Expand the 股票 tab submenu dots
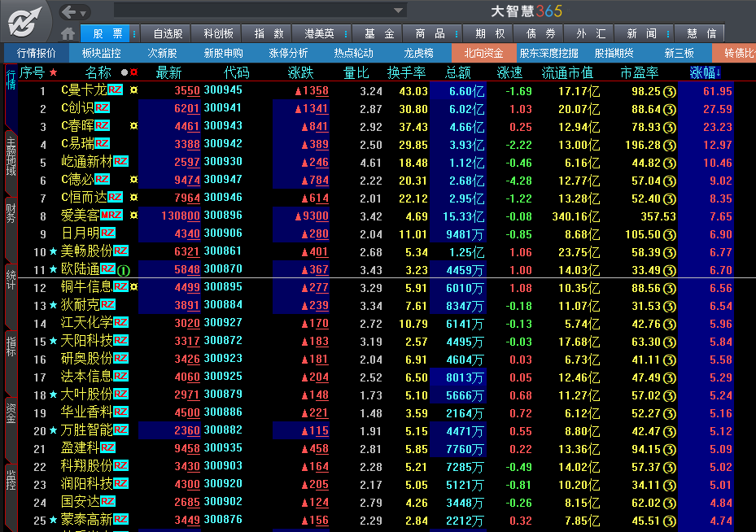 134,33
